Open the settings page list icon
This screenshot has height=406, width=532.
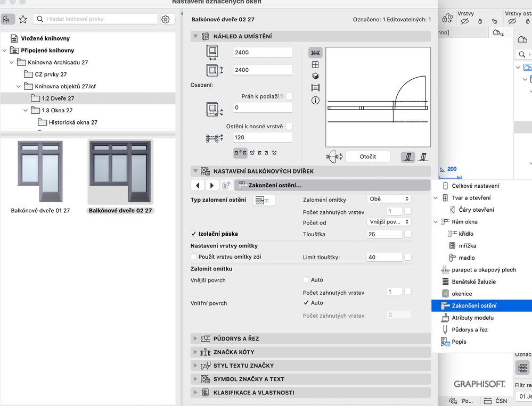click(226, 185)
